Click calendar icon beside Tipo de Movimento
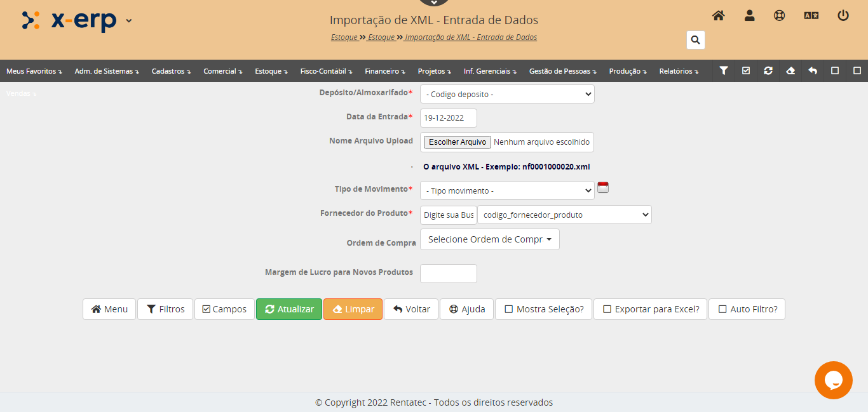The image size is (868, 412). 603,187
